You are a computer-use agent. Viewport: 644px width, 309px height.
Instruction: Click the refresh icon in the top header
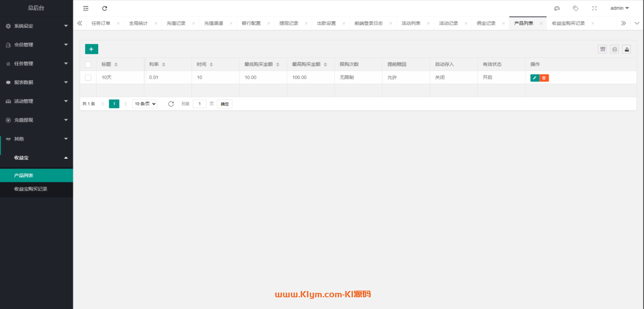click(105, 8)
